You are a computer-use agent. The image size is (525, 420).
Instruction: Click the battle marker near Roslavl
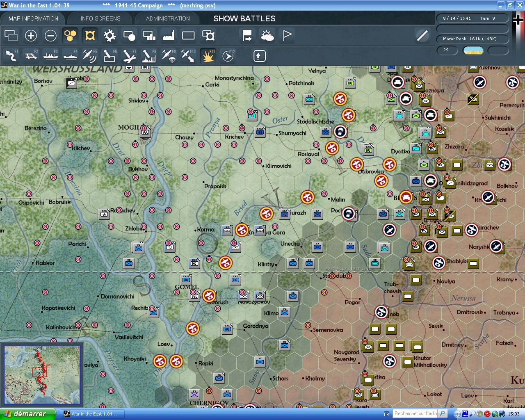[x=332, y=148]
